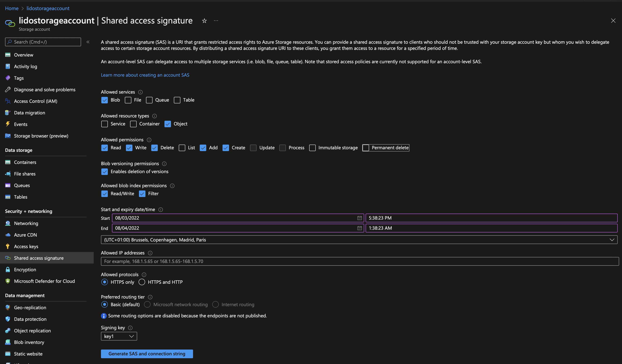Click Generate SAS and connection string

(x=147, y=354)
